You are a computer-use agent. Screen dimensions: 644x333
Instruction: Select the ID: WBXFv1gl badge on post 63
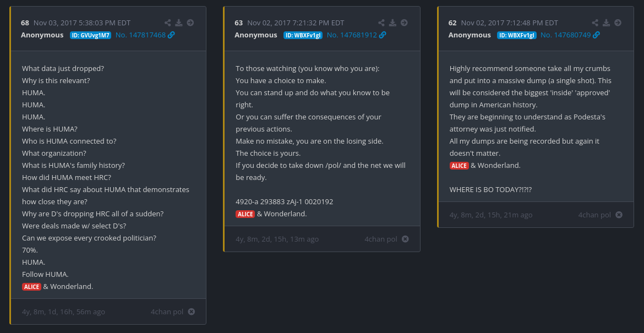coord(303,35)
